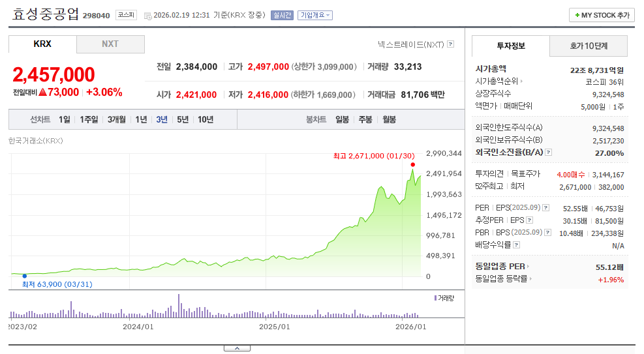Viewport: 644px width, 354px height.
Task: Switch to the 주봉 candle chart
Action: 365,119
